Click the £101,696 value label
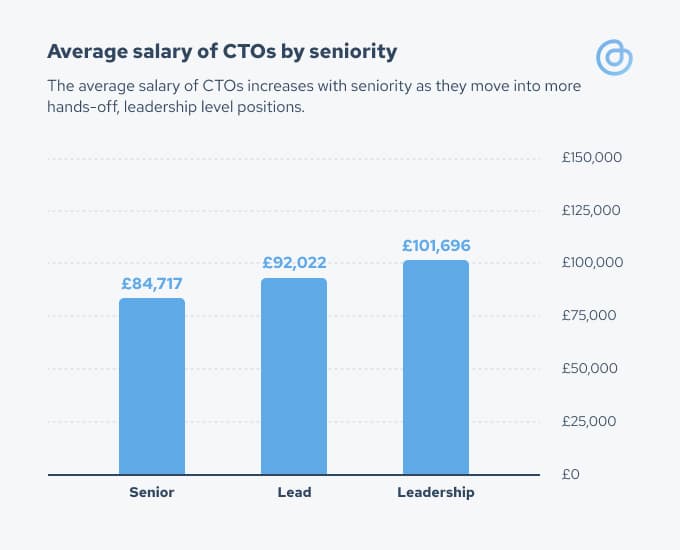The image size is (680, 550). point(436,246)
